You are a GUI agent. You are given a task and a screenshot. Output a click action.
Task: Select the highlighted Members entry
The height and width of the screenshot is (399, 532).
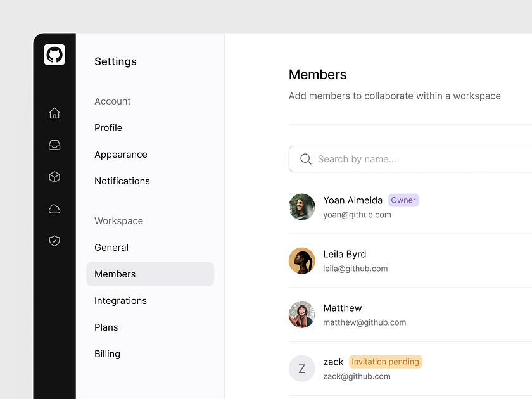pos(115,274)
